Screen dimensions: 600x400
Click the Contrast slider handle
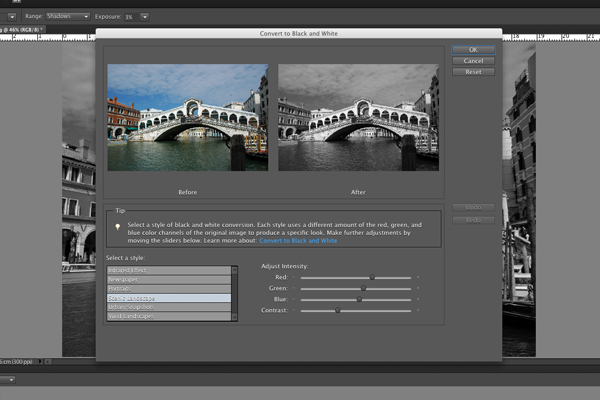pyautogui.click(x=338, y=311)
